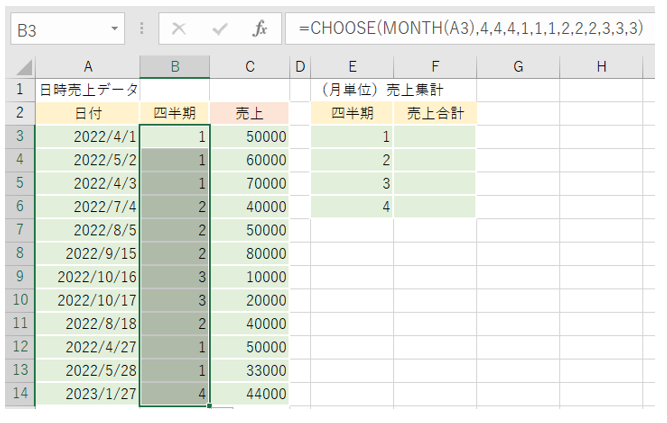Click date cell 2022/10/16

pos(88,276)
